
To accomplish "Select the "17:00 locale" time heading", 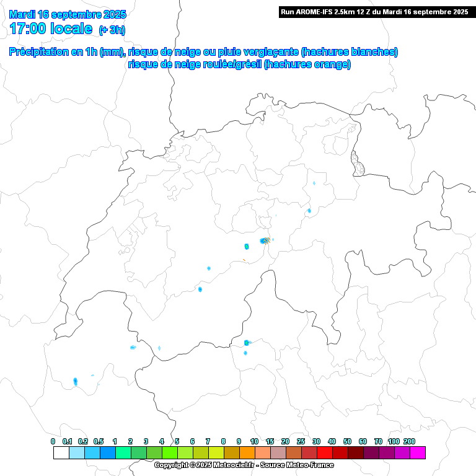I will (51, 29).
